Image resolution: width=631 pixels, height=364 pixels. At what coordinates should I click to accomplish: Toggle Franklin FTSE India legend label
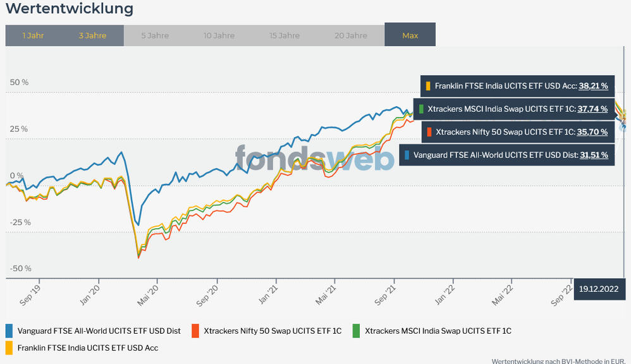(x=88, y=348)
